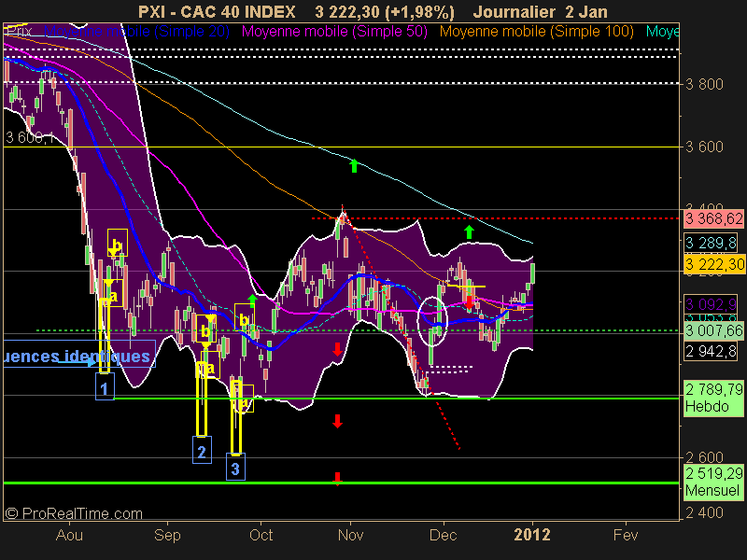This screenshot has height=560, width=747.
Task: Select the blue 'identiques' text annotation box
Action: coord(79,354)
